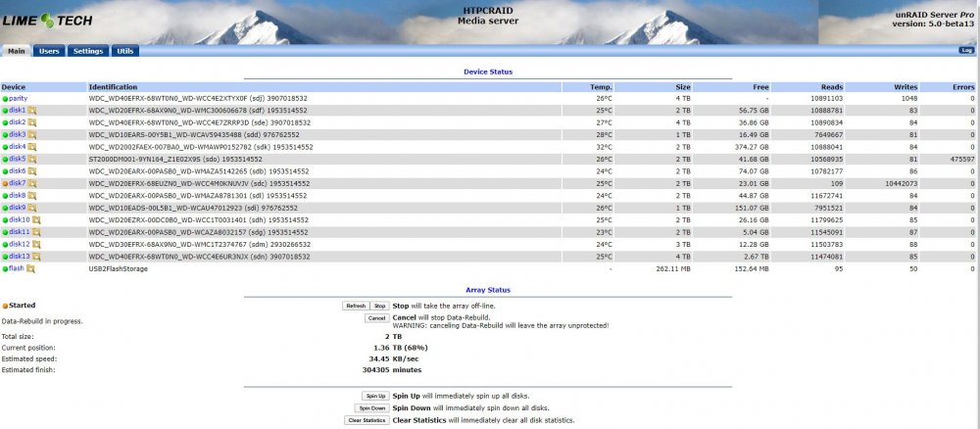This screenshot has width=980, height=429.
Task: Open the disk13 device link
Action: pos(20,257)
